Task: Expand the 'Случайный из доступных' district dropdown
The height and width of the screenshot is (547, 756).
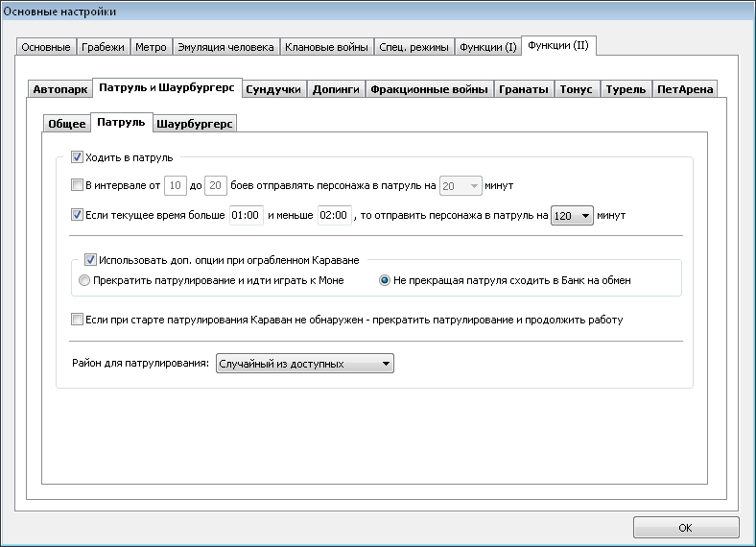Action: tap(305, 364)
